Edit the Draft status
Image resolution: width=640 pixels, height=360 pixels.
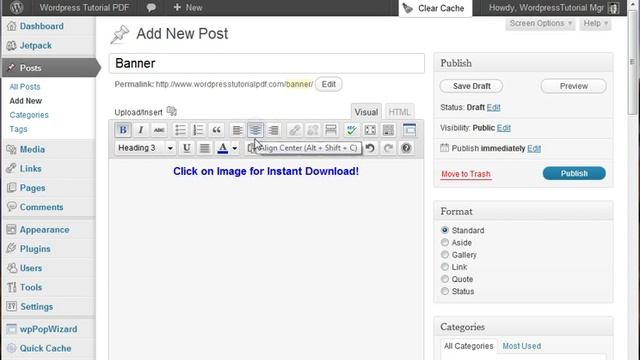493,107
